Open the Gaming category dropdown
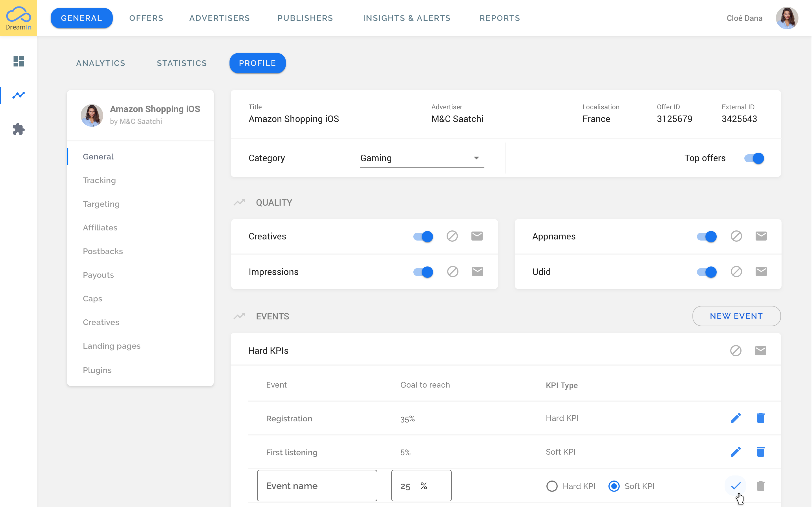 tap(476, 158)
